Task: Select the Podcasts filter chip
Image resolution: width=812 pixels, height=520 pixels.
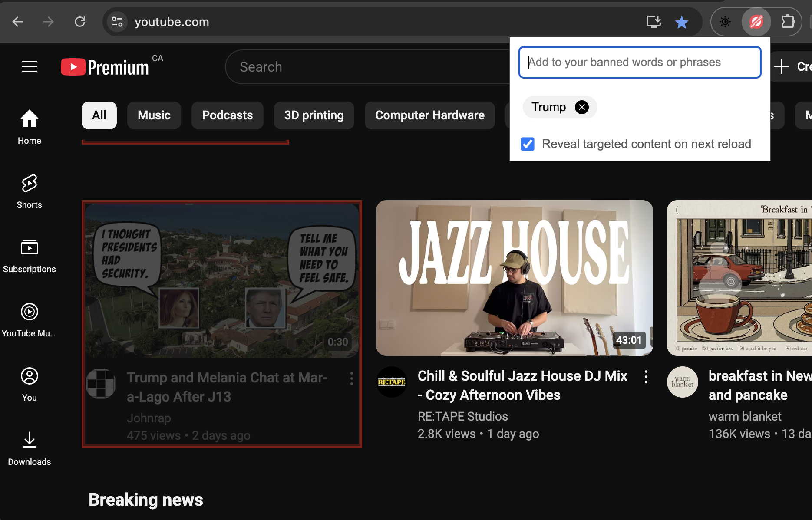Action: 228,115
